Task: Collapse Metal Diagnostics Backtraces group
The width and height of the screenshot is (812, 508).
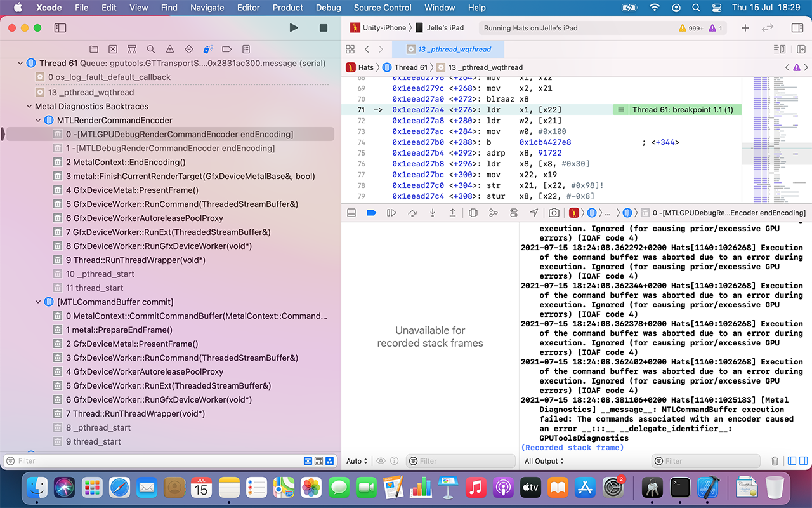Action: (29, 106)
